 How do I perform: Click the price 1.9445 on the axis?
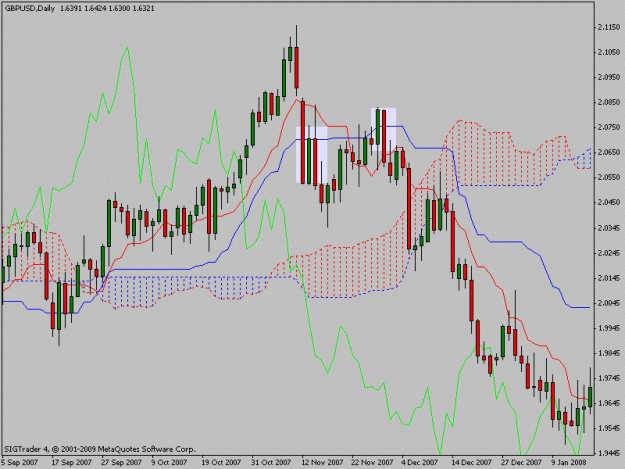point(609,453)
